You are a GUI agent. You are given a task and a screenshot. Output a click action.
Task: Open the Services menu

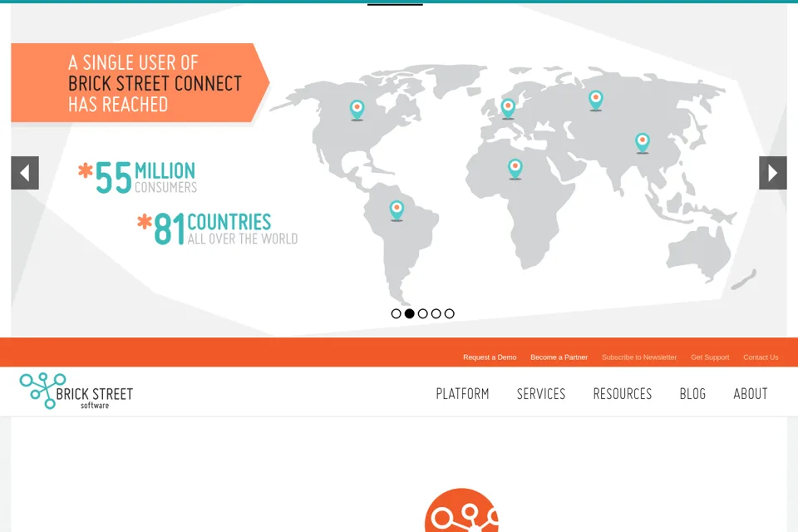(541, 393)
